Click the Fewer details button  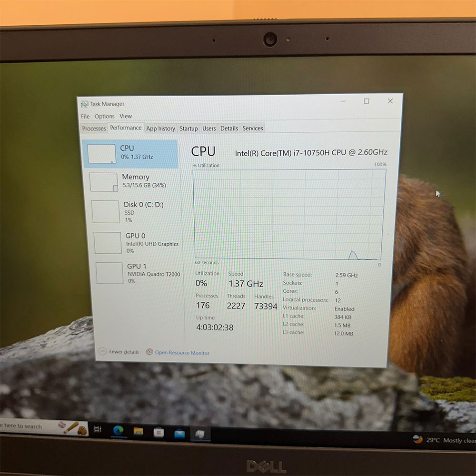[x=119, y=351]
